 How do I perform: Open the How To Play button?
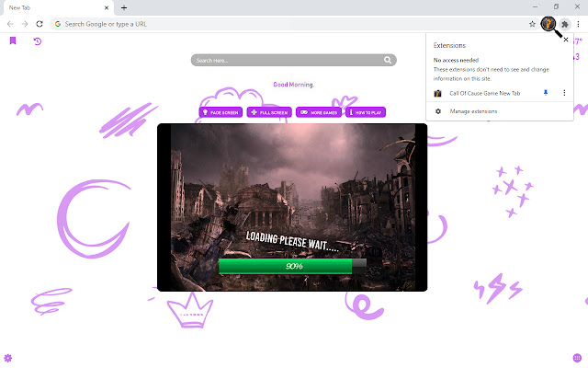366,112
